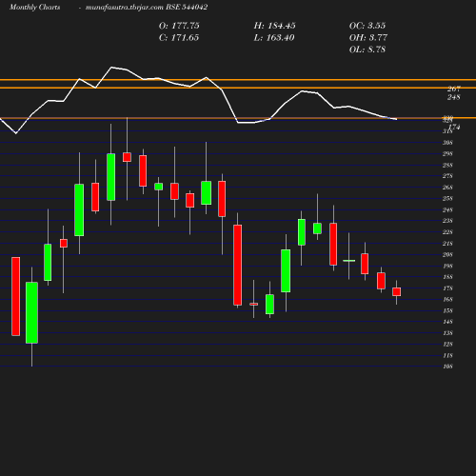
Task: Click the price axis label '218'
Action: 447,244
